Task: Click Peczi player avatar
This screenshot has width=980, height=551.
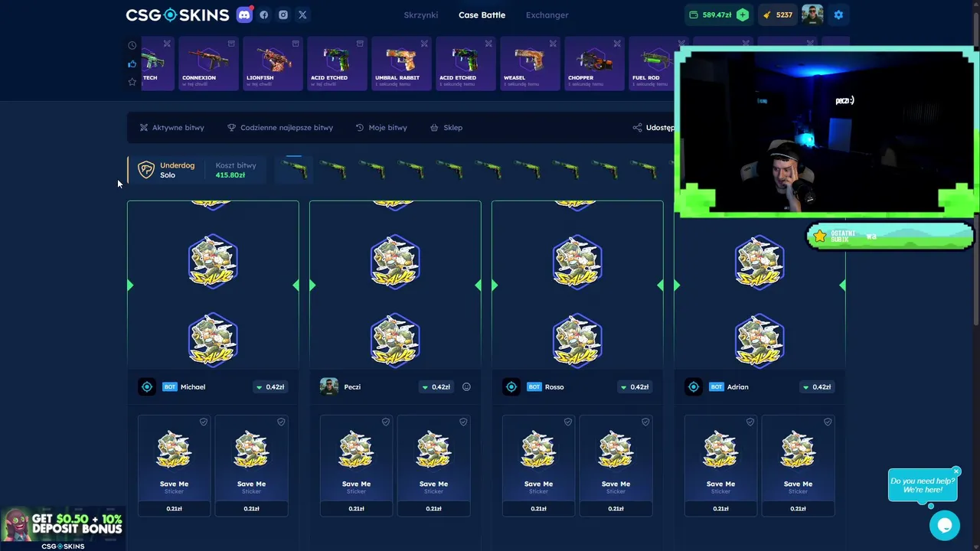Action: pos(329,387)
